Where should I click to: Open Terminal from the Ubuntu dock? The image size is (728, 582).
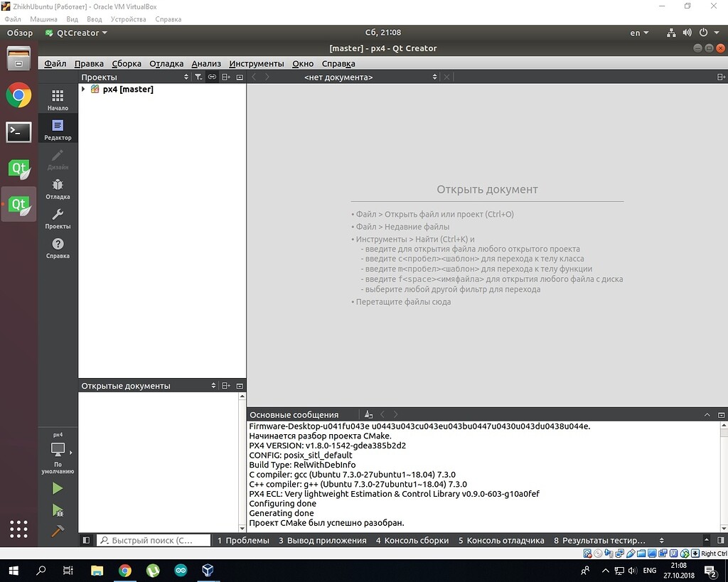18,132
